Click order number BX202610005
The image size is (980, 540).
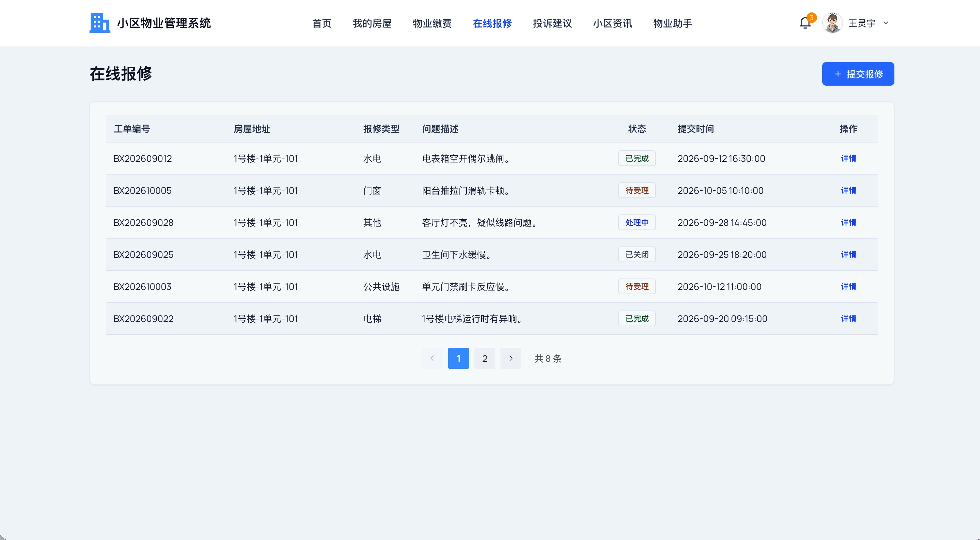143,190
